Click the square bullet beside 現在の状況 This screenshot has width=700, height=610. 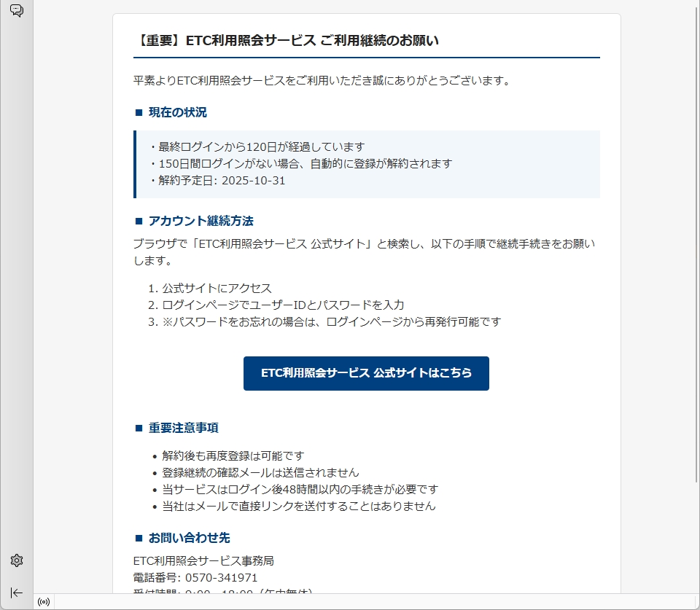pyautogui.click(x=139, y=112)
